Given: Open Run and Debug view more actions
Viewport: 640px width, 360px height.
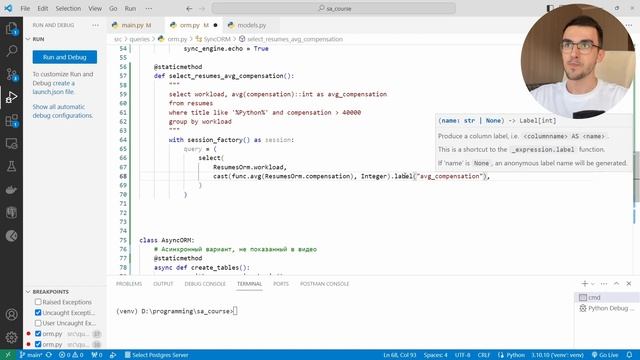Looking at the screenshot, I should (x=96, y=25).
